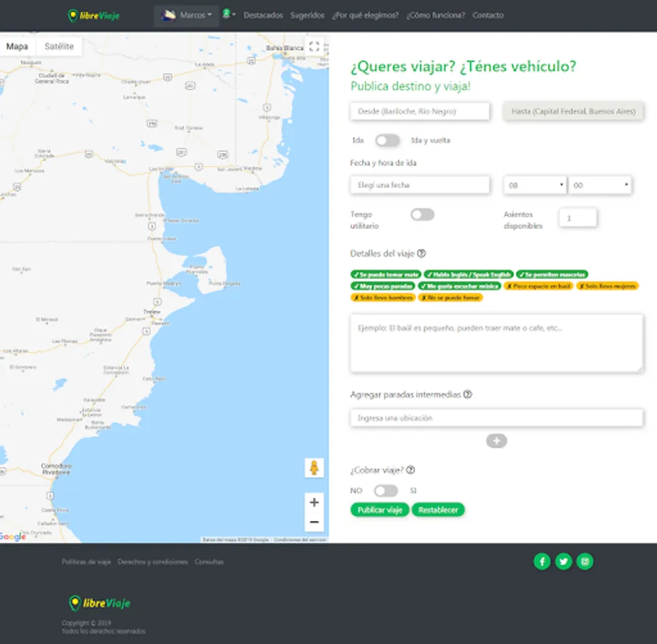Toggle the Tengo utilitario switch
This screenshot has height=644, width=657.
click(x=422, y=215)
